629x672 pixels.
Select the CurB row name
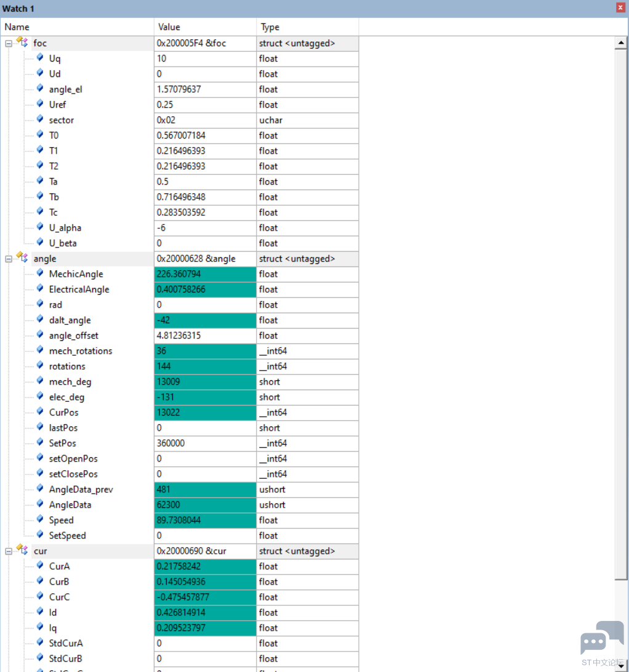(x=59, y=582)
